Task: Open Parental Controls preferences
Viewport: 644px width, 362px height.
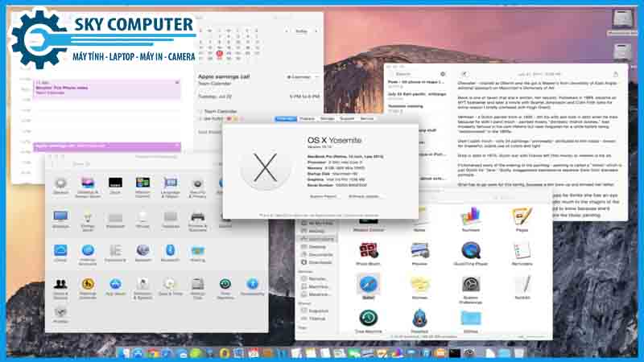Action: coord(88,288)
